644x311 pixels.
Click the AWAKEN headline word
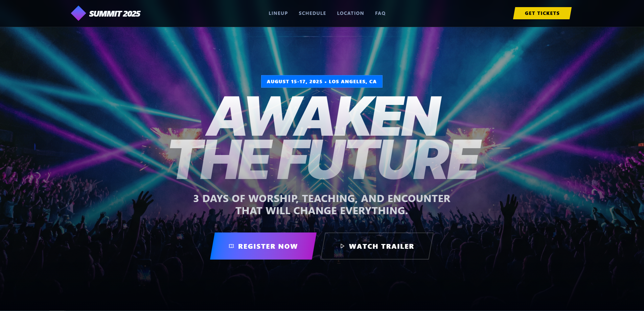click(324, 116)
